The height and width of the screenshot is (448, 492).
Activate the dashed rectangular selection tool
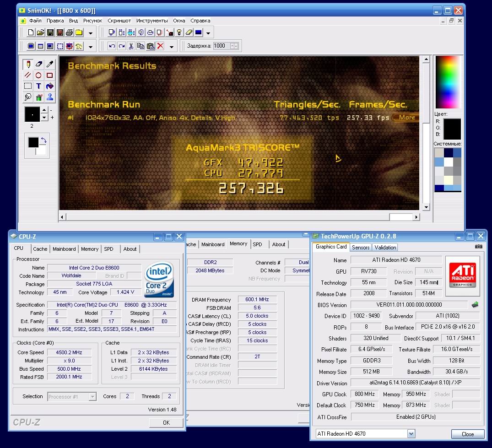coord(28,86)
